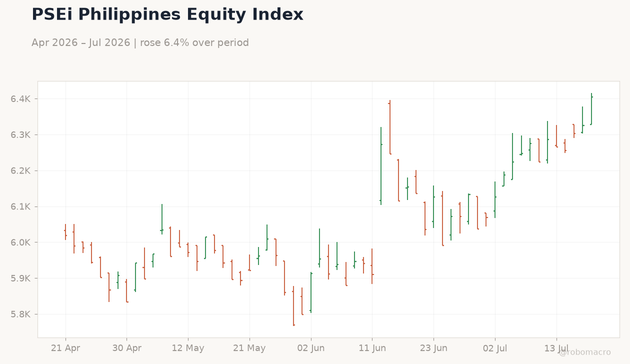This screenshot has height=364, width=630.
Task: Click the final green bar topping 6.4K
Action: (x=591, y=109)
